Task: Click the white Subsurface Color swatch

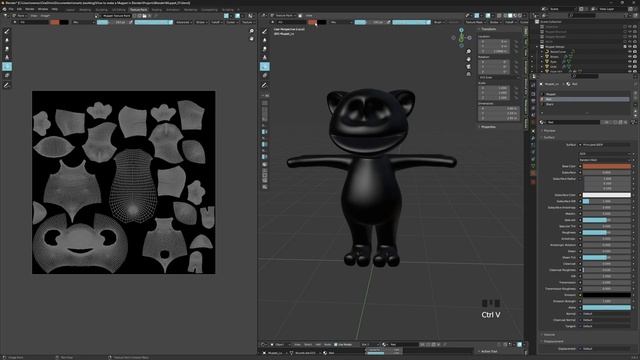Action: pyautogui.click(x=607, y=195)
